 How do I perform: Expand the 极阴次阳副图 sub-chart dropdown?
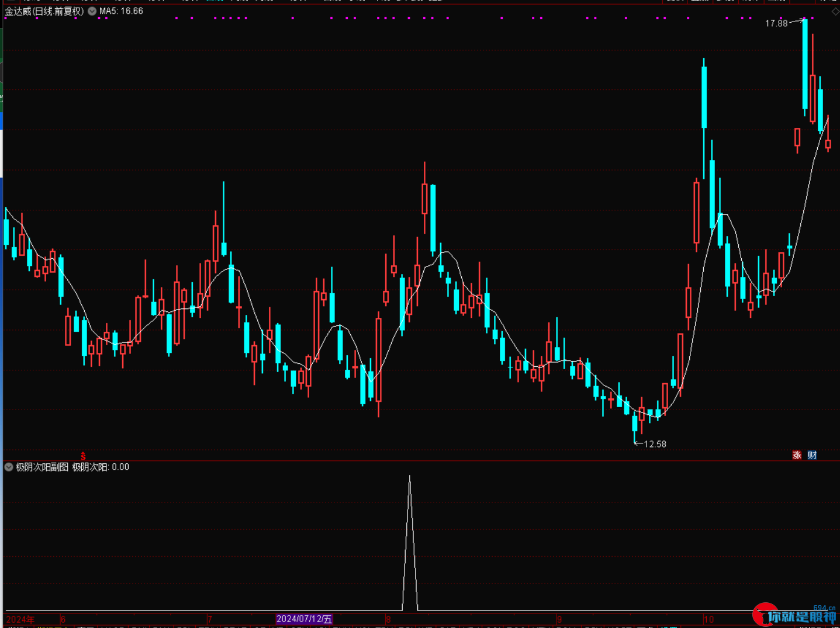[9, 467]
